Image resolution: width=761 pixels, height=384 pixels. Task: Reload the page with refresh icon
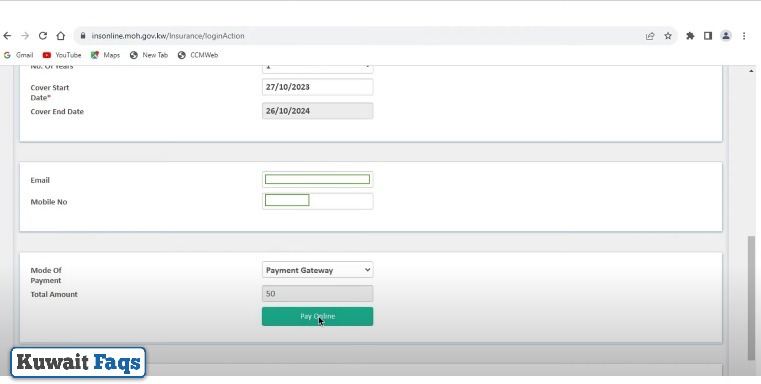pyautogui.click(x=43, y=36)
